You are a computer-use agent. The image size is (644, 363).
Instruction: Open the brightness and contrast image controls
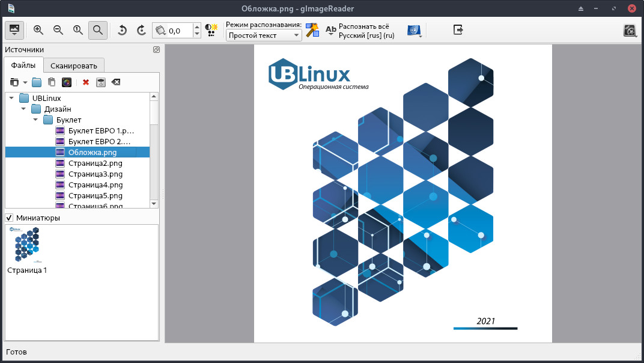coord(211,30)
